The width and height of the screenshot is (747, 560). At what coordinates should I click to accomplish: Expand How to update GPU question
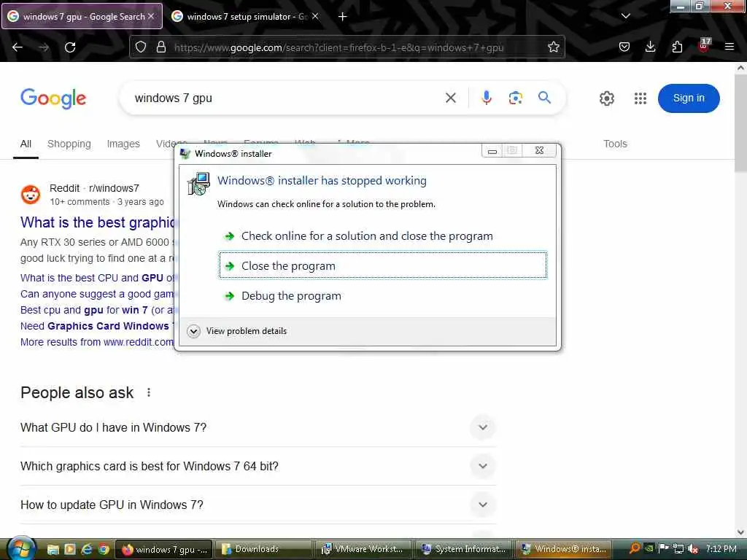coord(258,505)
